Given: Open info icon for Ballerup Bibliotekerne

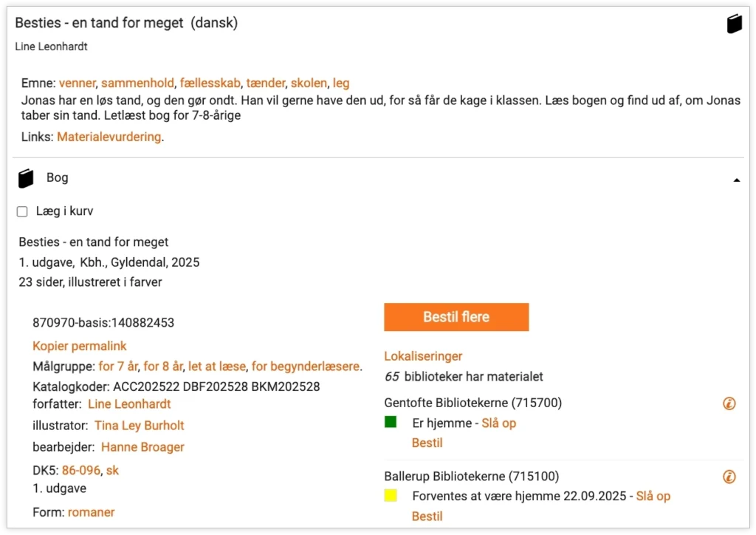Looking at the screenshot, I should click(x=729, y=477).
